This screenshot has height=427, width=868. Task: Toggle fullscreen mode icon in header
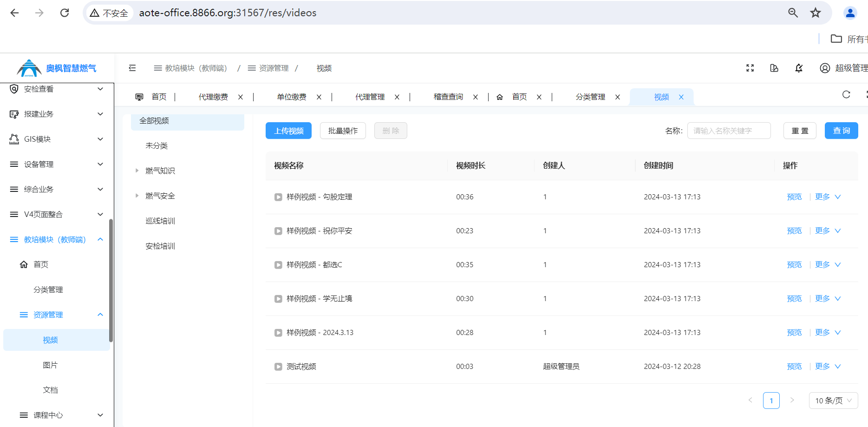(750, 68)
